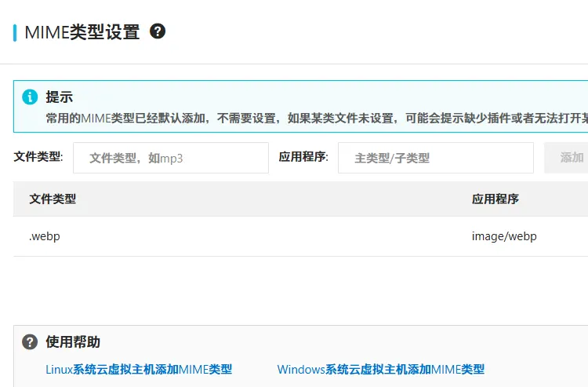The image size is (588, 387).
Task: Click the help icon beside MIME类型设置 title
Action: pos(158,31)
